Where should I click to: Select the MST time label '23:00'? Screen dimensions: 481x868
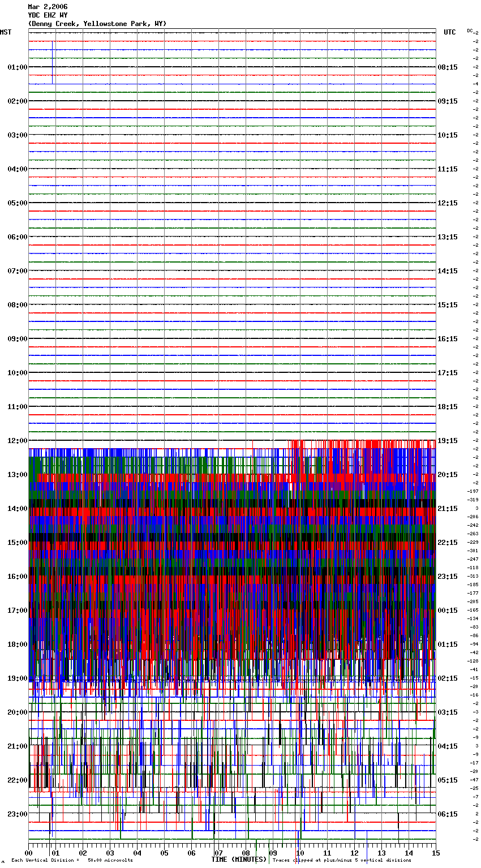tap(17, 814)
